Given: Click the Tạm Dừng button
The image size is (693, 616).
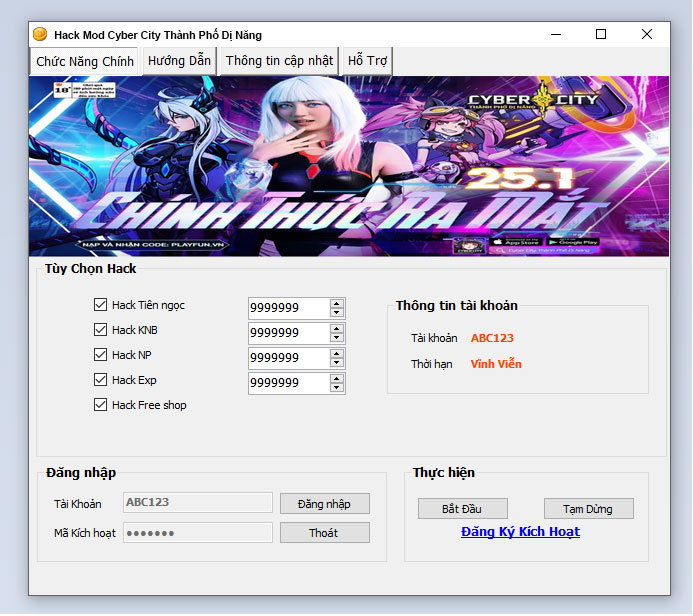Looking at the screenshot, I should coord(588,509).
